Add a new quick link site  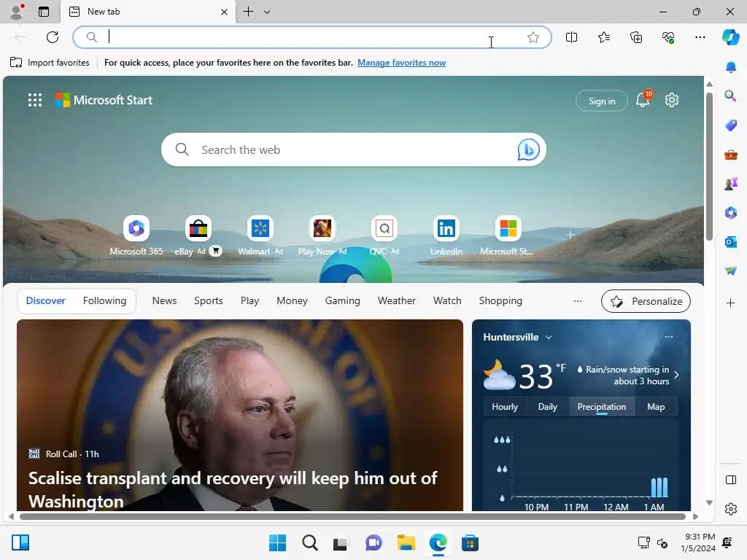(x=570, y=235)
